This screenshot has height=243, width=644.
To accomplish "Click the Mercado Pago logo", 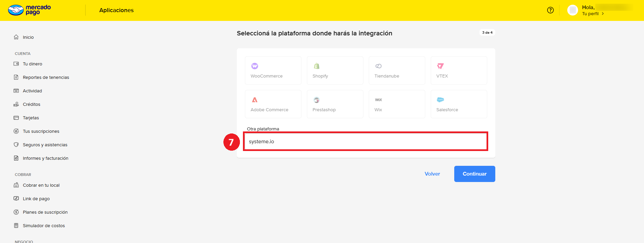I will pos(29,10).
